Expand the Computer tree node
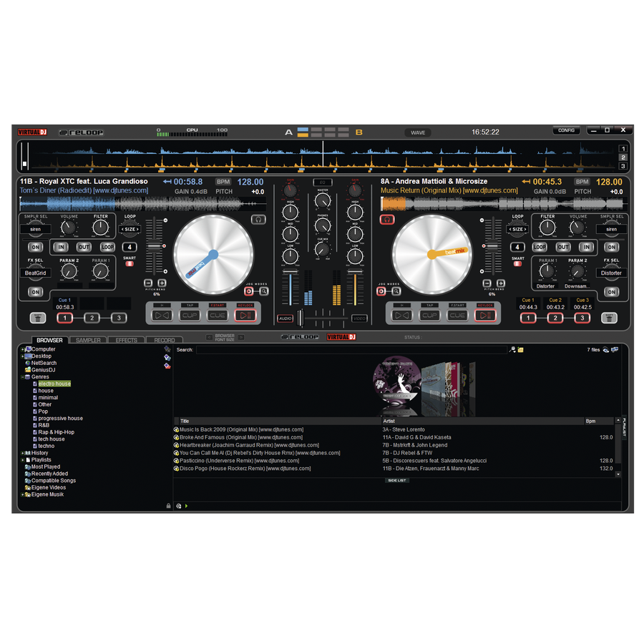 [23, 349]
